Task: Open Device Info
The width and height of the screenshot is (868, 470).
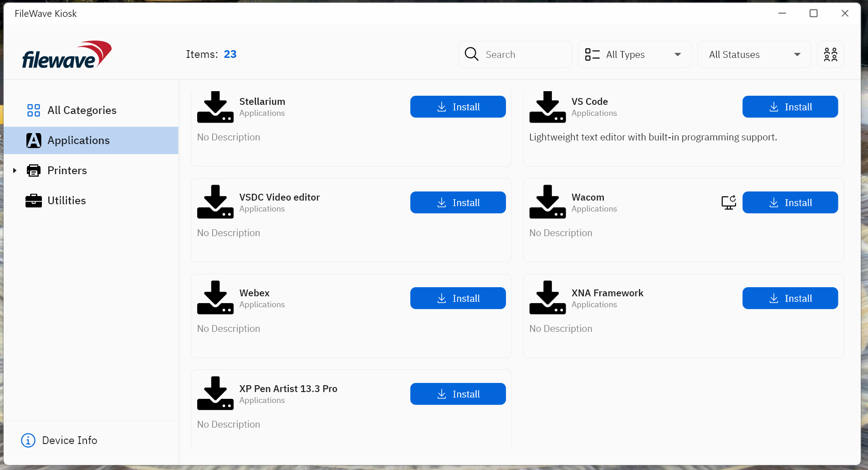Action: click(59, 440)
